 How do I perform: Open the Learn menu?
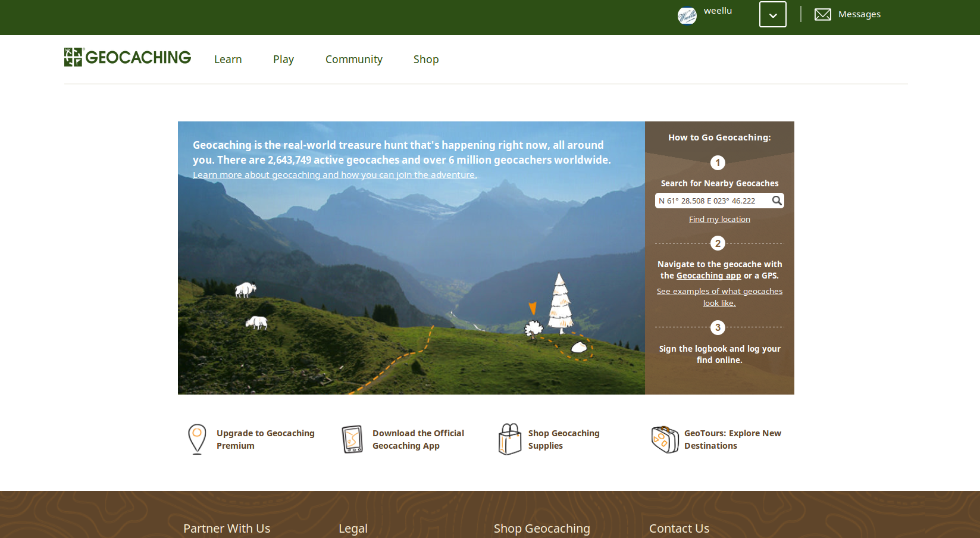[228, 60]
